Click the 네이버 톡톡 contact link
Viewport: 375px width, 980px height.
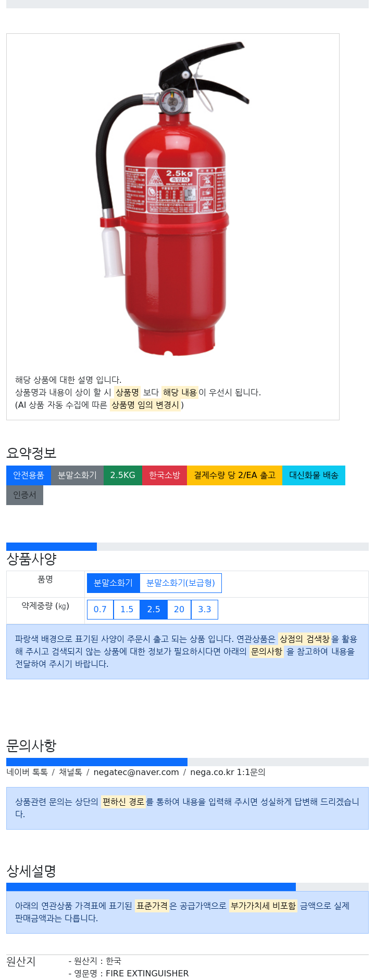click(x=27, y=772)
